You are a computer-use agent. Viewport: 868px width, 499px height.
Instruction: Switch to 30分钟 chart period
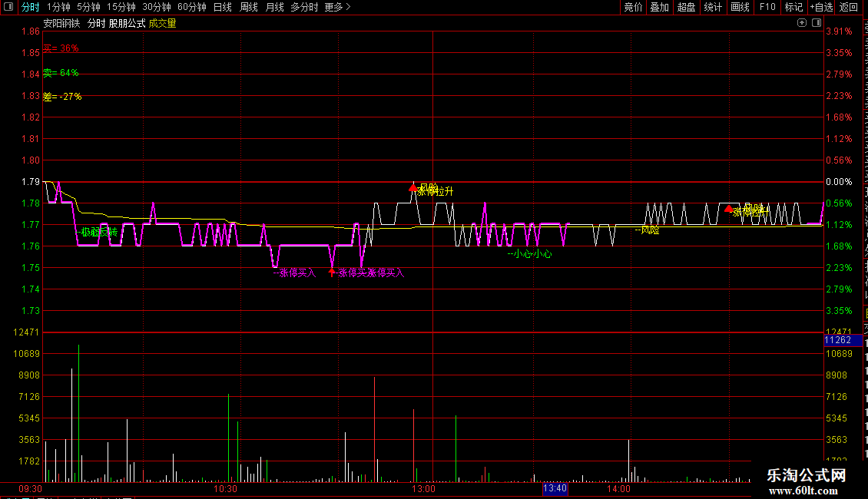pyautogui.click(x=156, y=7)
